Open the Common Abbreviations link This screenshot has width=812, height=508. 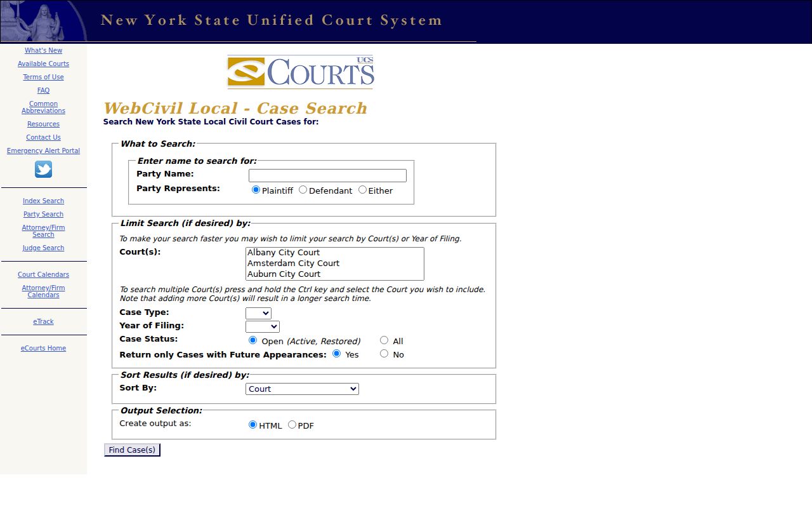pos(43,107)
